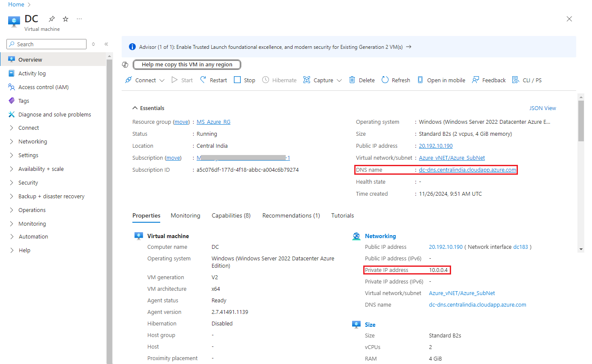The height and width of the screenshot is (364, 592).
Task: Click the Activity log icon
Action: [12, 73]
